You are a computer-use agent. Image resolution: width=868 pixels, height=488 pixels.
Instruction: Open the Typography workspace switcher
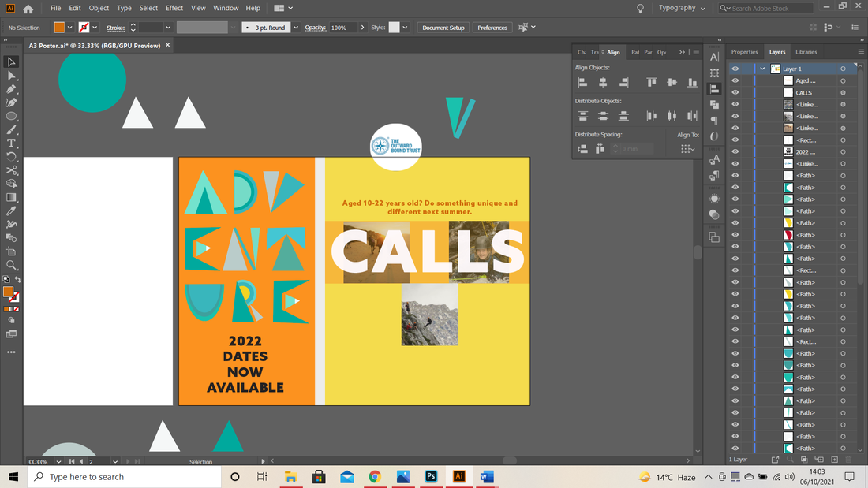coord(682,9)
